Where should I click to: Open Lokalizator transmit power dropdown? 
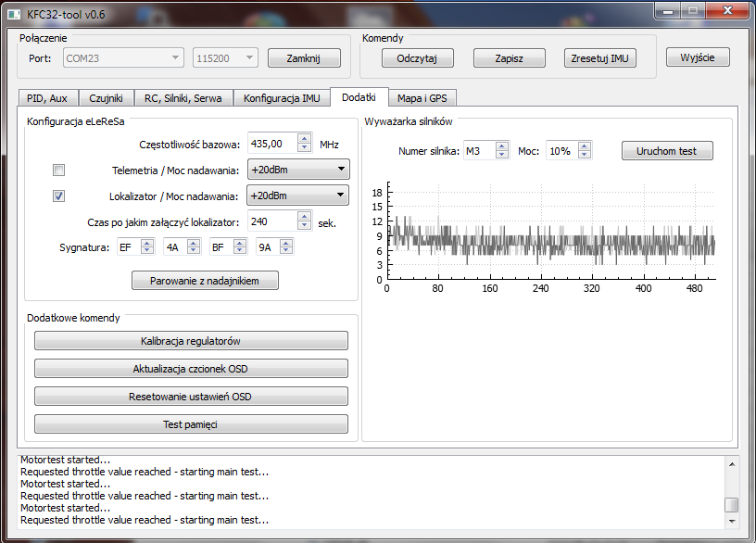click(x=297, y=196)
